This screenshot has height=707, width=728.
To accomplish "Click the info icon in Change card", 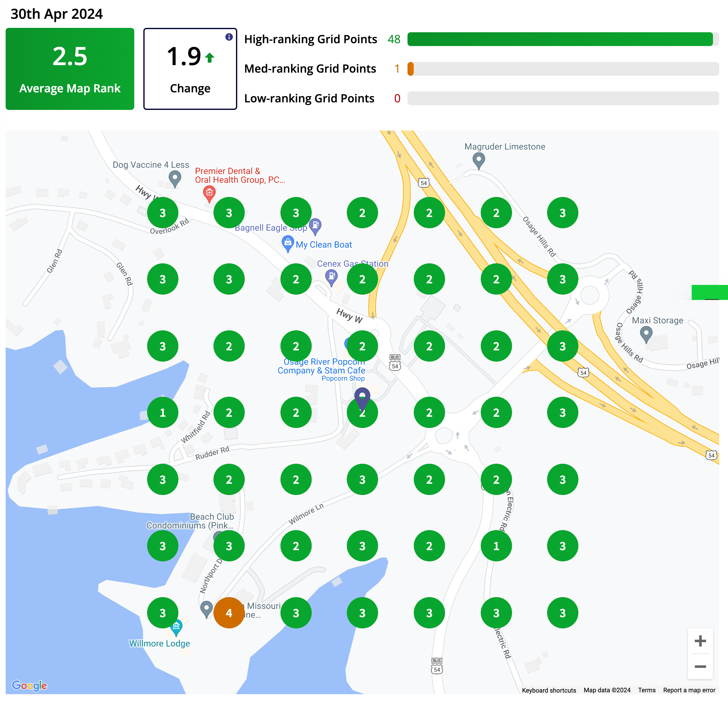I will [x=229, y=37].
